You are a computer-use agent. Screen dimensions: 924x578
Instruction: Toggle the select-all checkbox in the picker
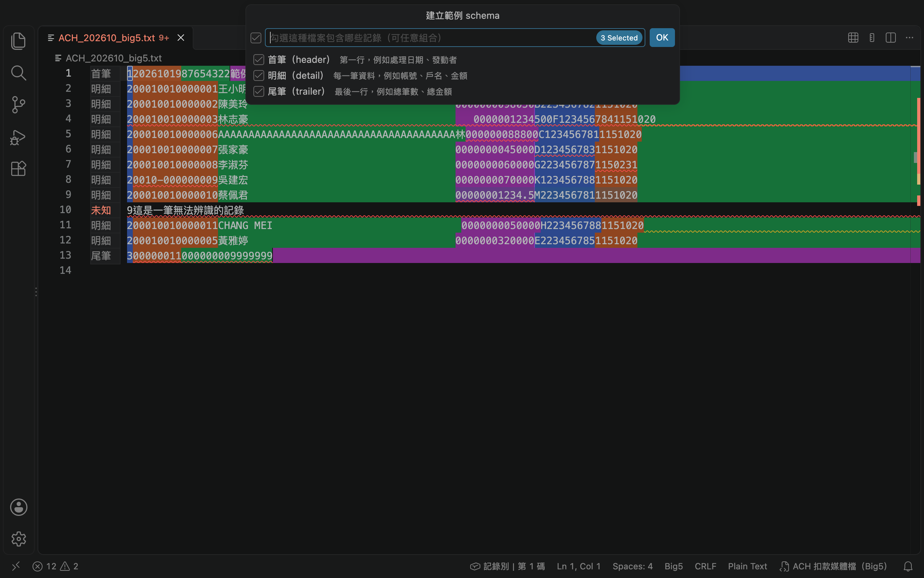tap(256, 38)
